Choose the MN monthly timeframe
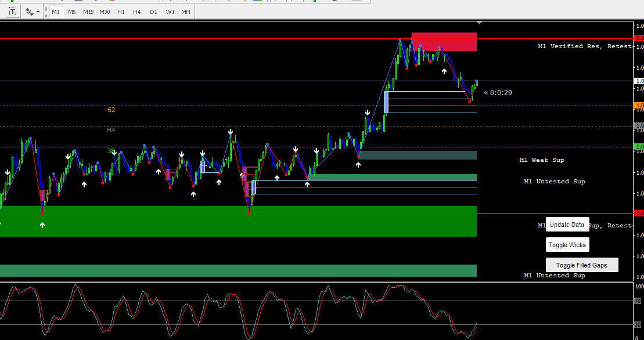Image resolution: width=644 pixels, height=340 pixels. coord(186,12)
